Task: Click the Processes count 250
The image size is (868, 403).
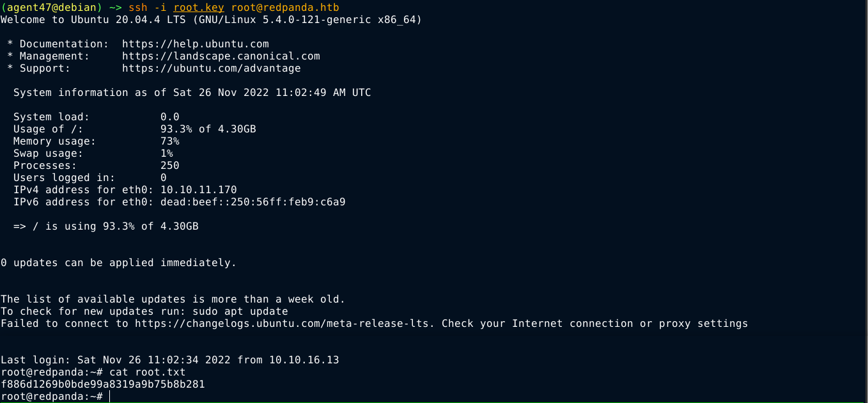Action: (169, 166)
